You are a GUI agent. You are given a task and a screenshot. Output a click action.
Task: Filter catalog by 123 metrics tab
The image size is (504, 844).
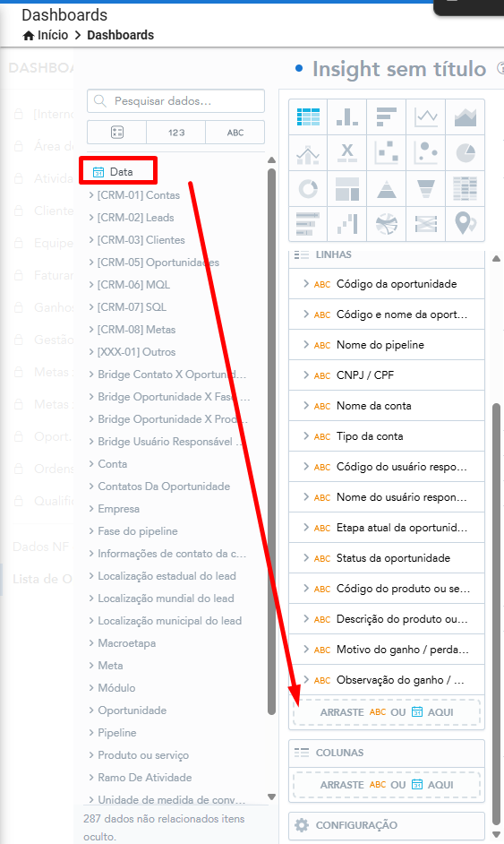175,133
